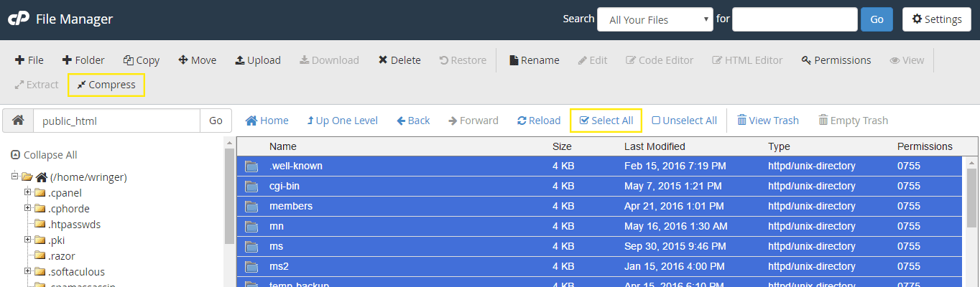Focus the search text field
Viewport: 980px width, 287px height.
click(795, 19)
